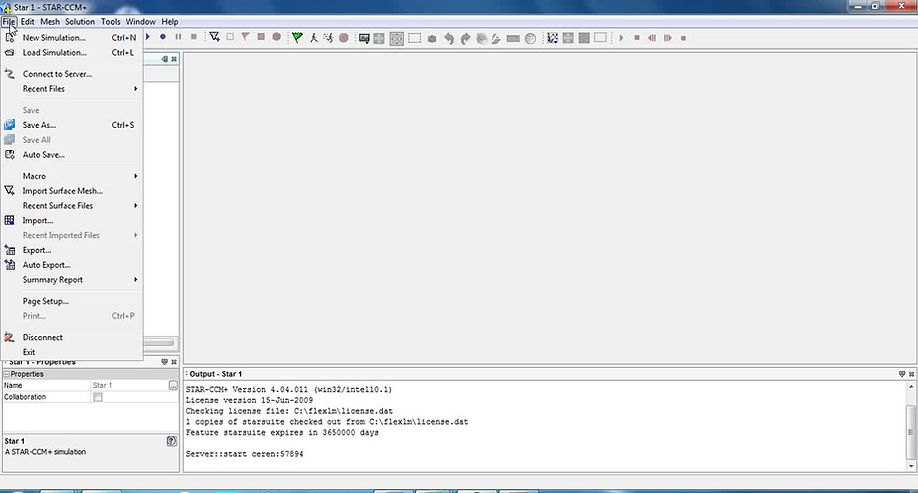The height and width of the screenshot is (493, 918).
Task: Click the dashed rectangle selection icon
Action: click(x=415, y=38)
